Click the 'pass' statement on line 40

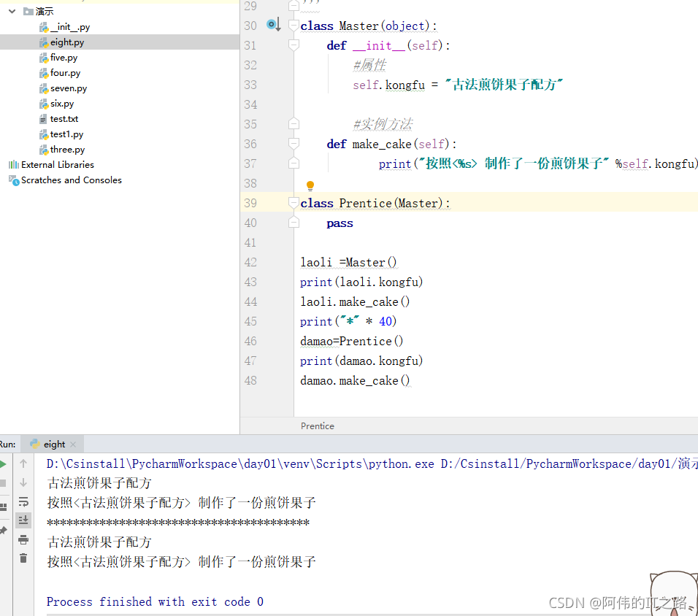click(340, 223)
